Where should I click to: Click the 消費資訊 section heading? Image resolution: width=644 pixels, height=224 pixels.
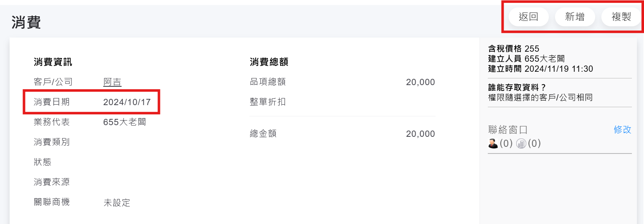(x=53, y=62)
